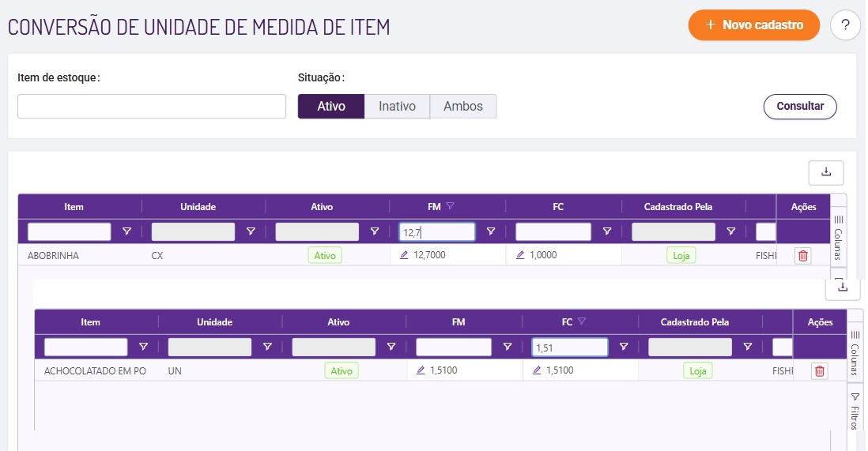The width and height of the screenshot is (868, 451).
Task: Select the Ativo situation option
Action: (330, 106)
